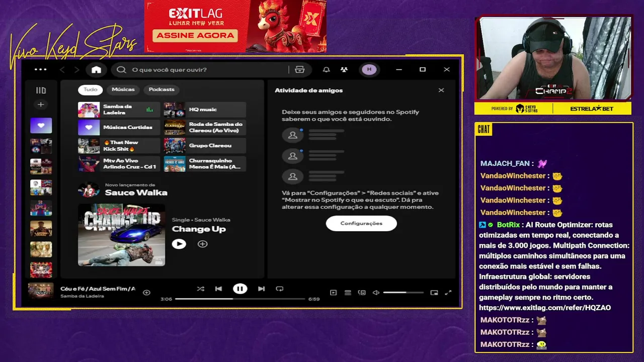This screenshot has width=644, height=362.
Task: Pause the current song
Action: [240, 289]
